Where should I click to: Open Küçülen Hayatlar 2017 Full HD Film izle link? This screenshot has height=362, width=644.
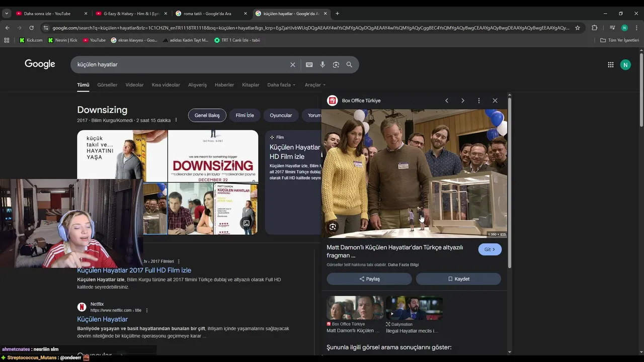[x=134, y=270]
